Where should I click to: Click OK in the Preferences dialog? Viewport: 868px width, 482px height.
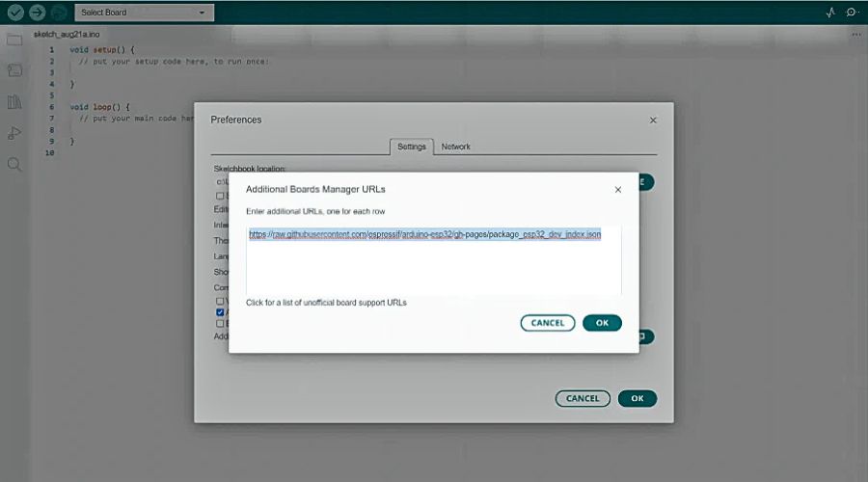tap(637, 398)
